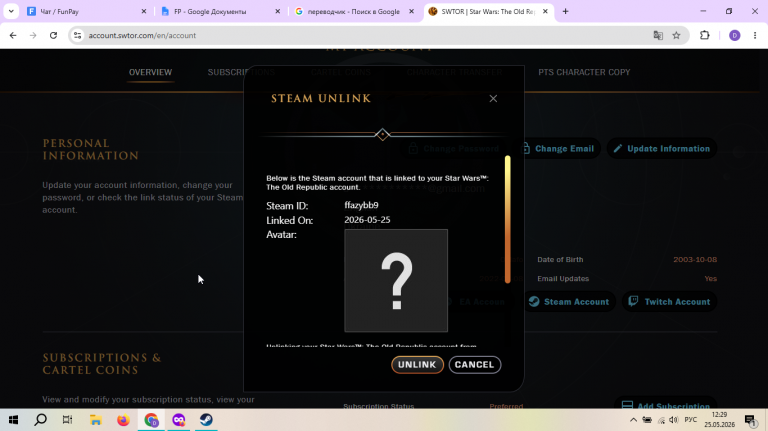Expand the tab search dropdown arrow
The image size is (768, 431).
[11, 11]
